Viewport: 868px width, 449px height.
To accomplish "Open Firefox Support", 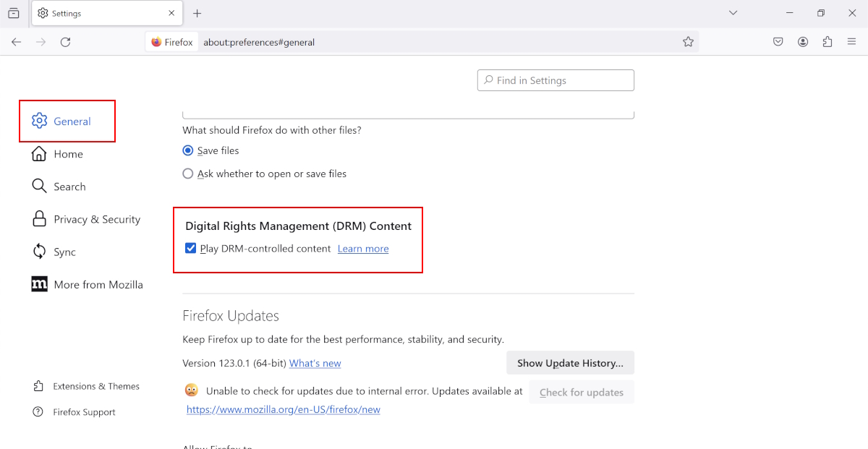I will point(84,411).
